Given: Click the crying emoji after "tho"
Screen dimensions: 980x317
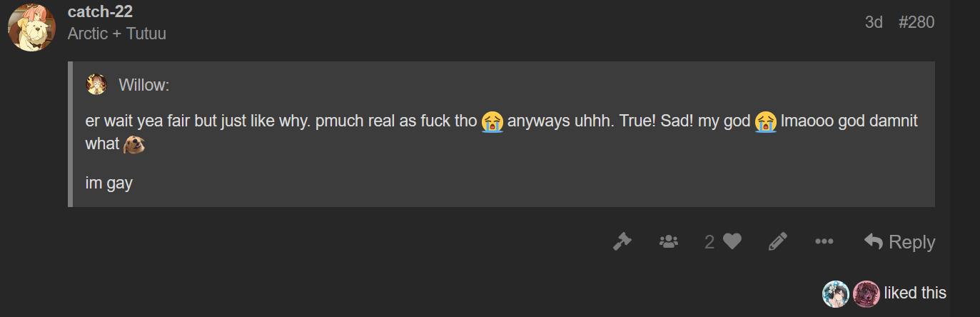Looking at the screenshot, I should pos(492,121).
